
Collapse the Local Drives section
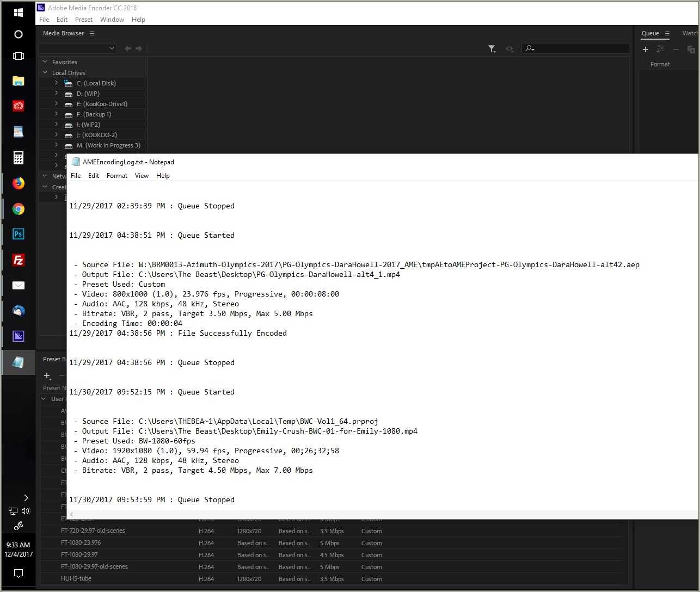(45, 72)
